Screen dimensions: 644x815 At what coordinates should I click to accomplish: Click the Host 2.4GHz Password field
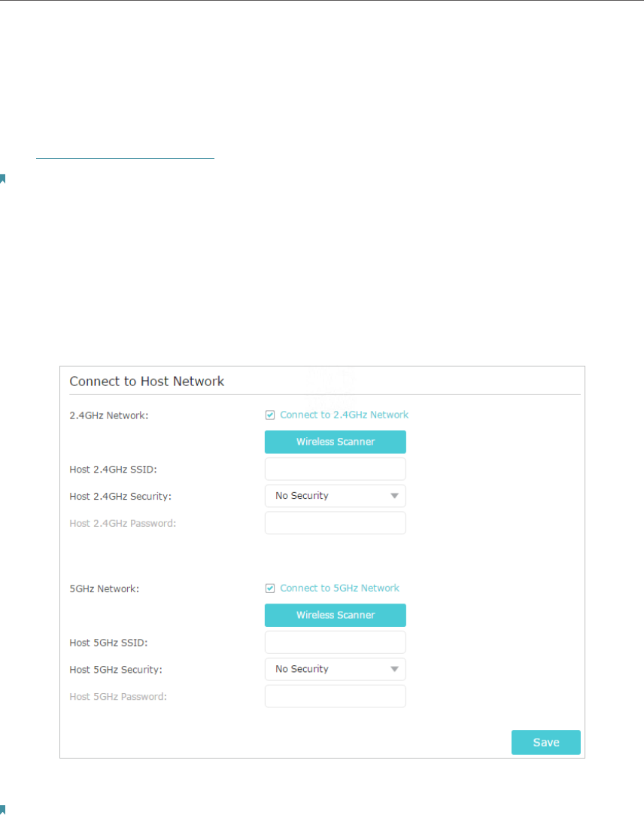click(336, 523)
